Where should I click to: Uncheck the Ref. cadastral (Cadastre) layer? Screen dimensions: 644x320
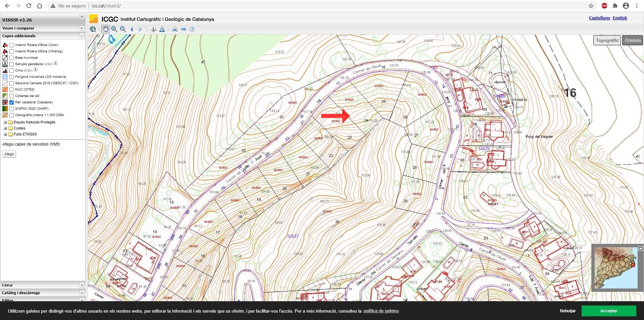coord(12,102)
